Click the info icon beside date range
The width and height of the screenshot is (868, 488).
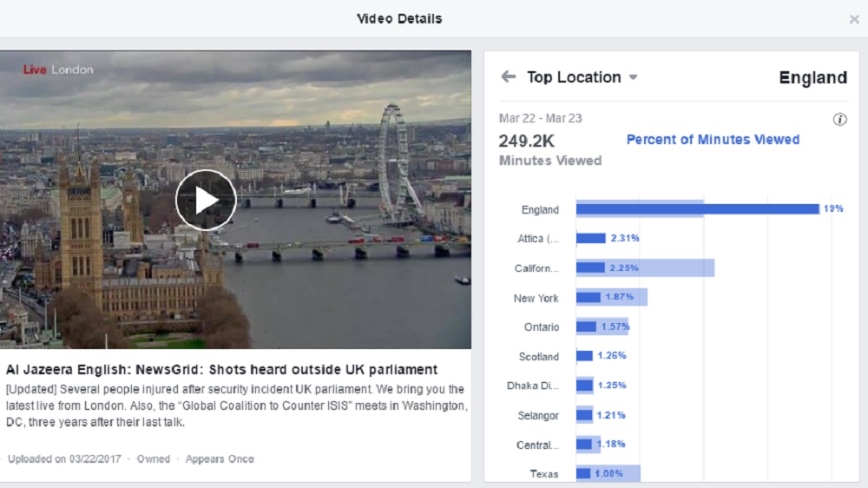pyautogui.click(x=839, y=119)
